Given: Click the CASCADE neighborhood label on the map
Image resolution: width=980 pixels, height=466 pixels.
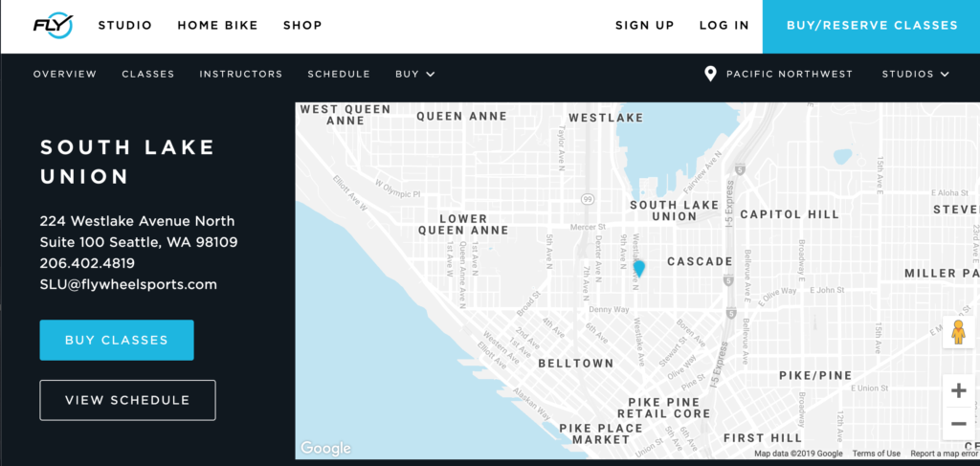Looking at the screenshot, I should [700, 262].
